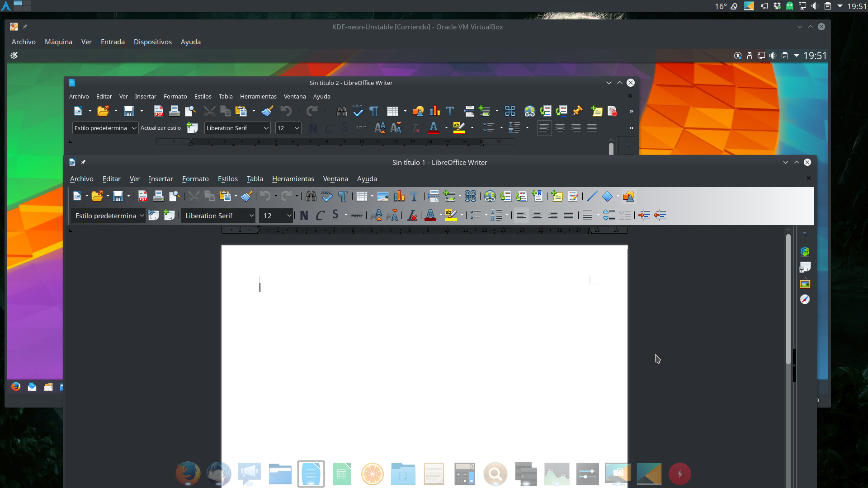Open calculator from the bottom dock

464,474
